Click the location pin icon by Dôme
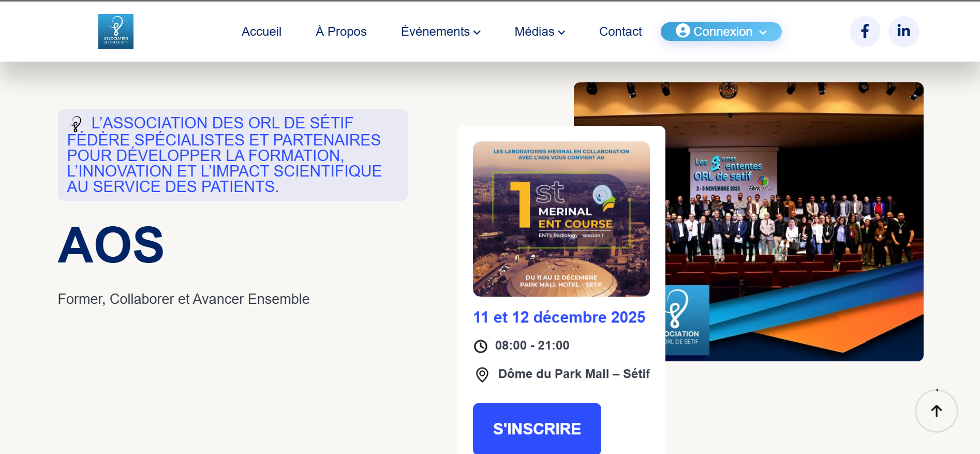This screenshot has height=454, width=980. coord(482,374)
